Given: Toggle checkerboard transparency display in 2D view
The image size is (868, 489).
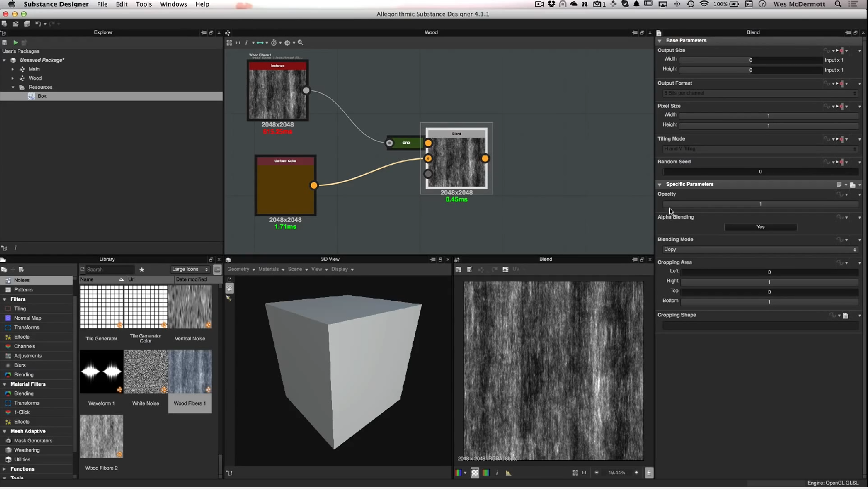Looking at the screenshot, I should pyautogui.click(x=475, y=473).
